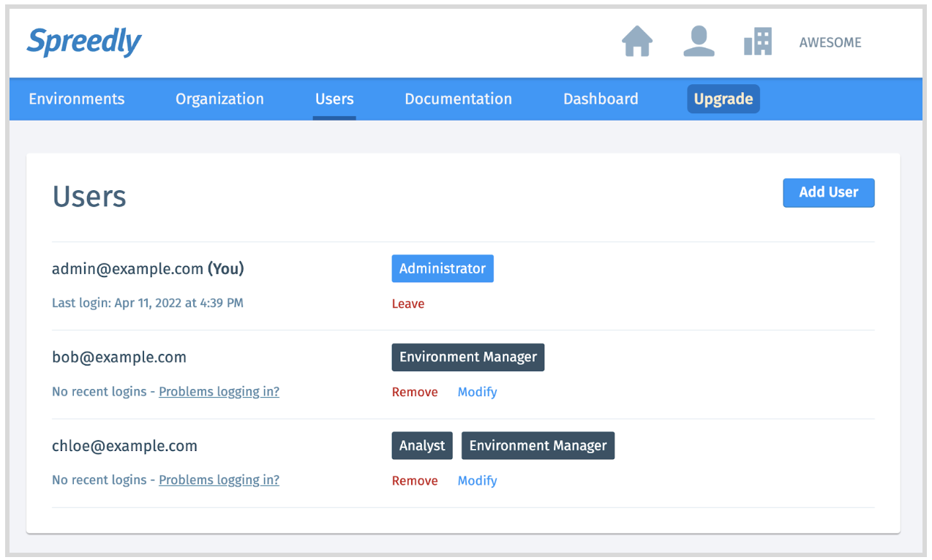The width and height of the screenshot is (932, 560).
Task: Open the home house icon
Action: click(x=637, y=42)
